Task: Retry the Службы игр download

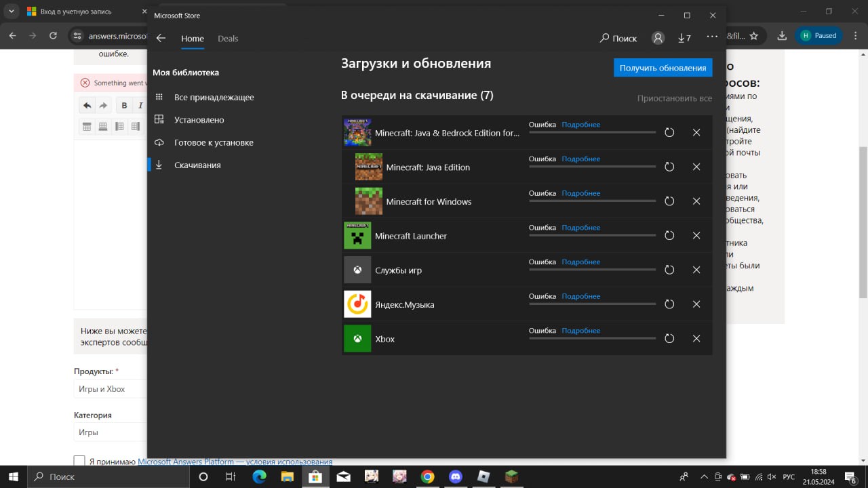Action: pos(669,270)
